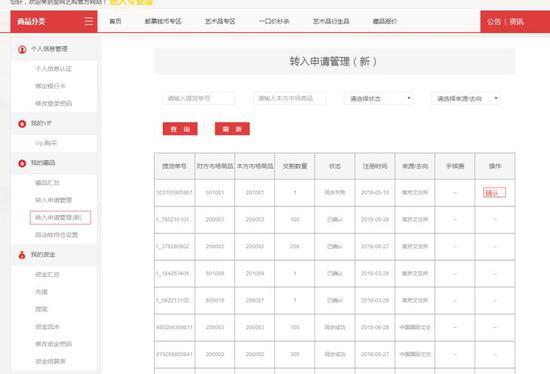550x374 pixels.
Task: Open the 请选择来源/去向 dropdown
Action: click(x=466, y=99)
